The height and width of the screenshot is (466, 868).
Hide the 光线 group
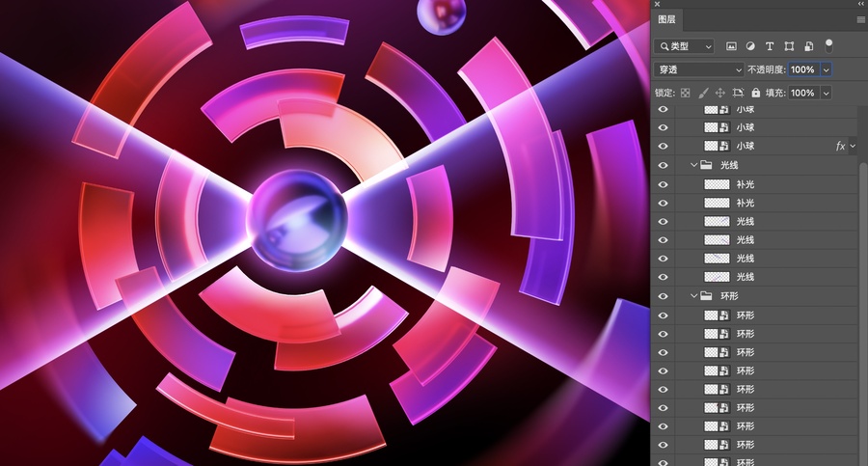click(x=663, y=165)
